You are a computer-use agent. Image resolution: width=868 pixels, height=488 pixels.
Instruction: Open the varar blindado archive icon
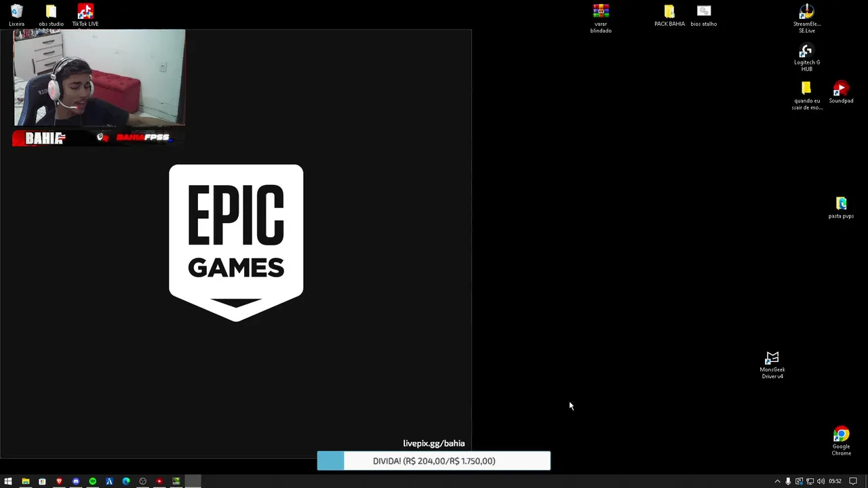point(601,18)
